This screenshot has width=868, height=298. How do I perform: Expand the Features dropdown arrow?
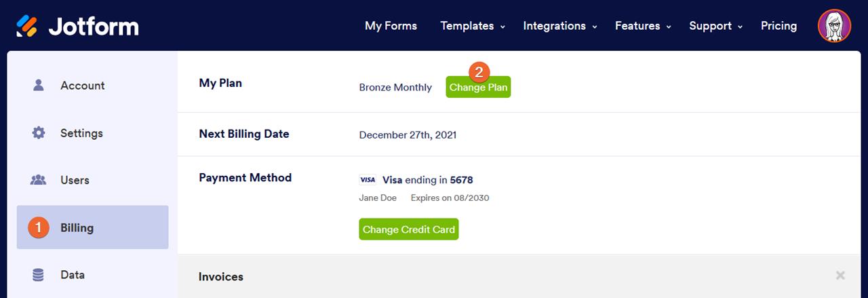click(668, 26)
